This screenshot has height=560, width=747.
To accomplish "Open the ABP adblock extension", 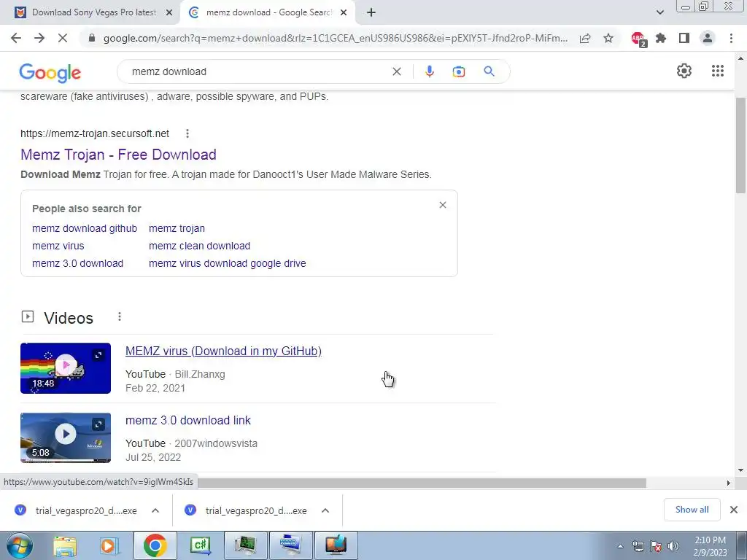I will [638, 39].
